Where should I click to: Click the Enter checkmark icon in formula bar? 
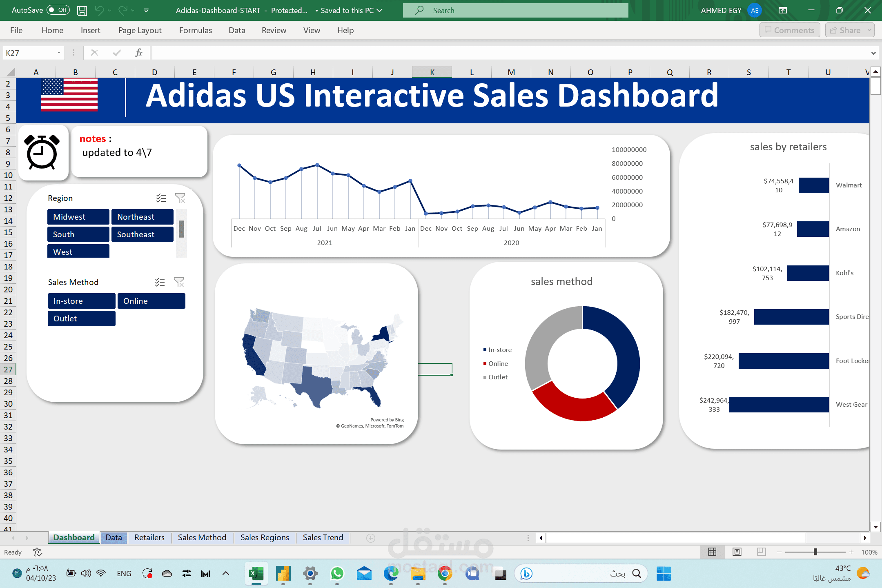click(117, 53)
